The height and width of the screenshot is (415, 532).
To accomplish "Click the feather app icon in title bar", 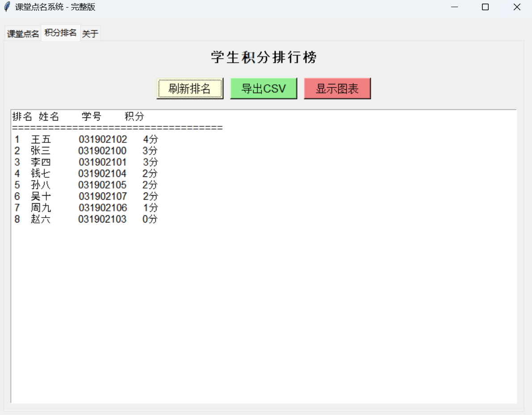I will 7,7.
